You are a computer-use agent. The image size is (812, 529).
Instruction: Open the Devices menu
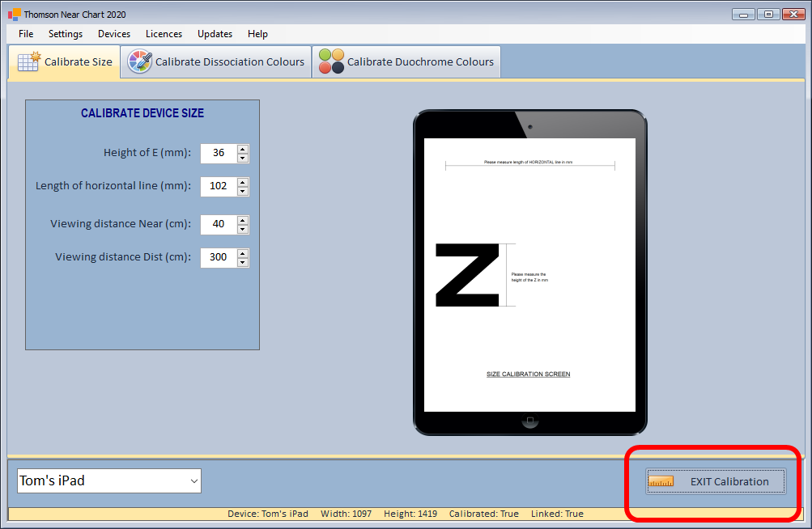(x=114, y=34)
